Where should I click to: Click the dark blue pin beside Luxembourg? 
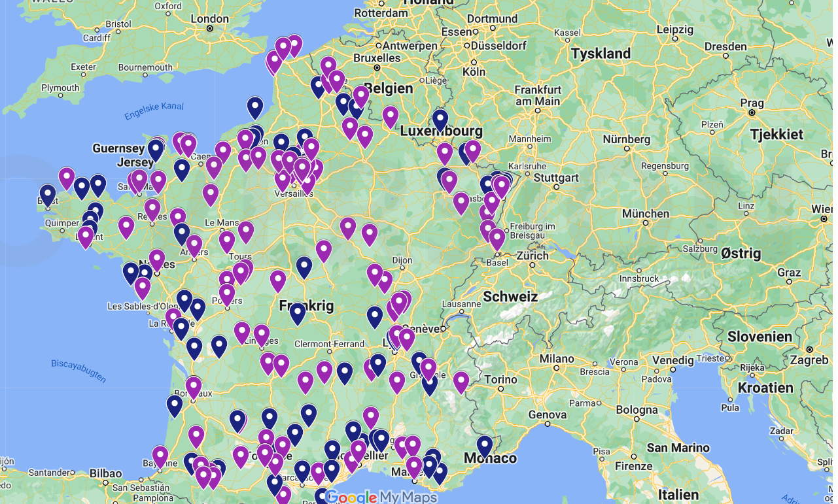(440, 119)
